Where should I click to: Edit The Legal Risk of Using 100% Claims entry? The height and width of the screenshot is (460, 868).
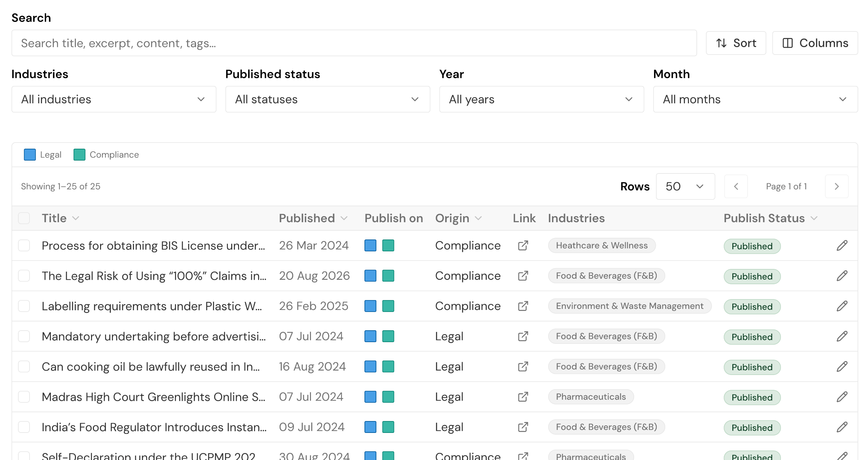pyautogui.click(x=842, y=276)
